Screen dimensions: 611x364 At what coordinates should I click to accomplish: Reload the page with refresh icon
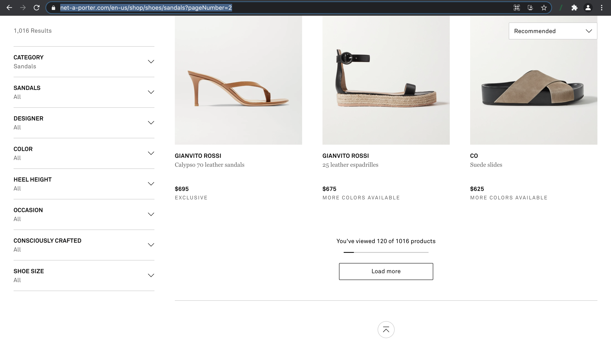point(36,8)
